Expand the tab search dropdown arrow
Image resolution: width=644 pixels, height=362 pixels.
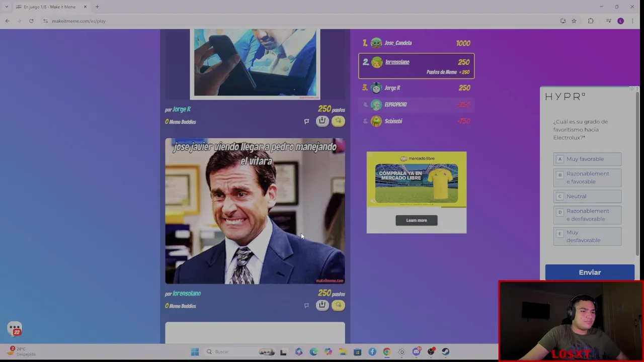(6, 7)
